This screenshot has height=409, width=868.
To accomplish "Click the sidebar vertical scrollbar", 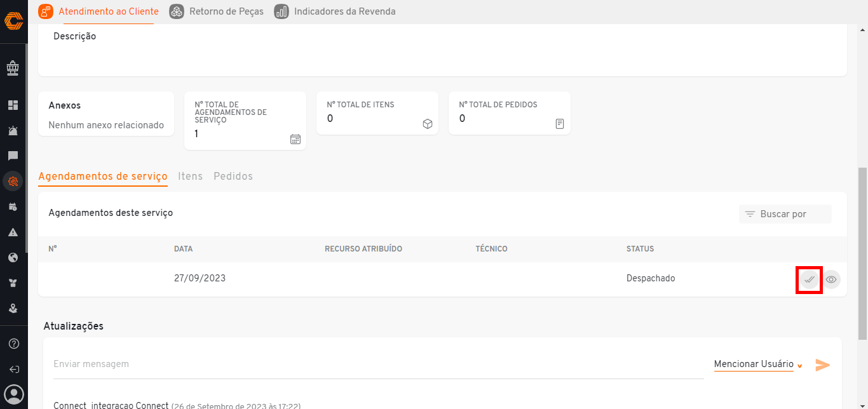I will point(26,149).
